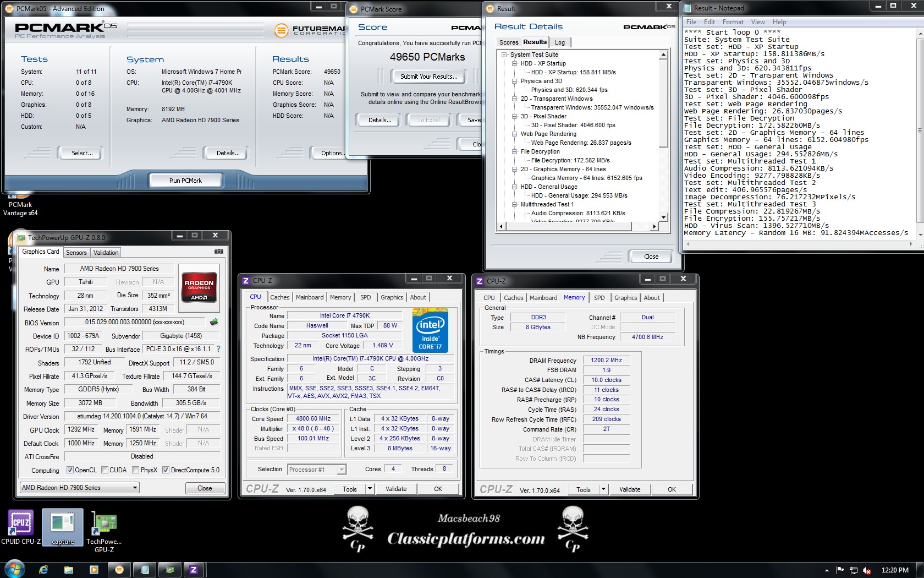This screenshot has height=578, width=924.
Task: Click the Core Speed value 4800.60 MHz
Action: 313,418
